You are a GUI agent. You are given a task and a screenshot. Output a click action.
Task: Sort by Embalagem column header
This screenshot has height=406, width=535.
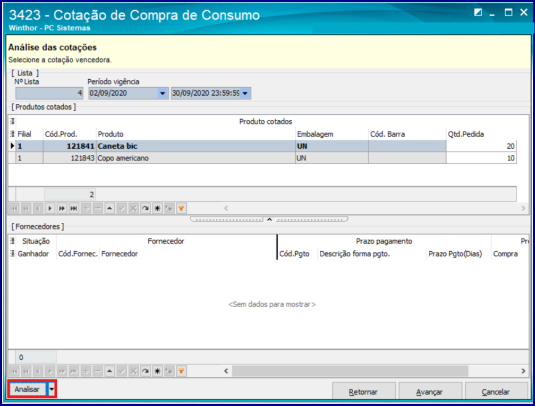click(332, 134)
